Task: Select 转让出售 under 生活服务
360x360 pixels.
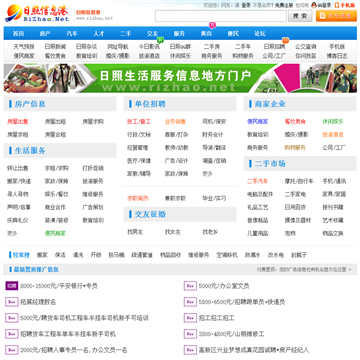Action: click(17, 168)
